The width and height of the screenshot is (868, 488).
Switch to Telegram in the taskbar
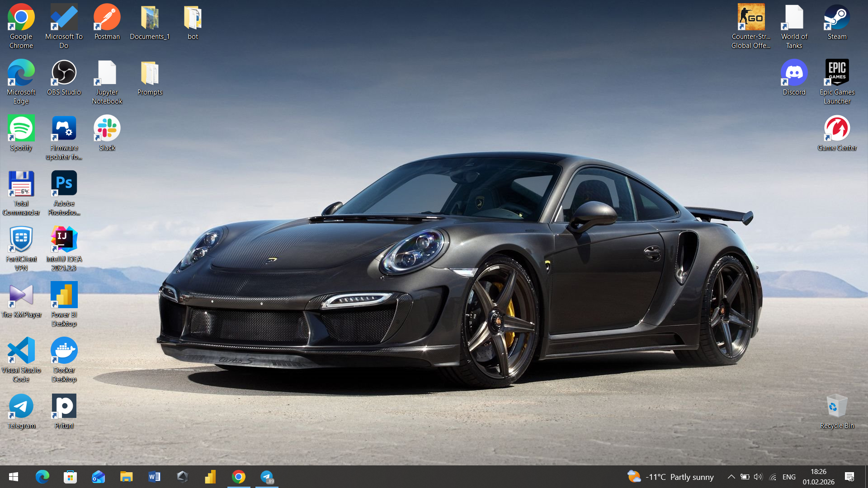[x=267, y=477]
